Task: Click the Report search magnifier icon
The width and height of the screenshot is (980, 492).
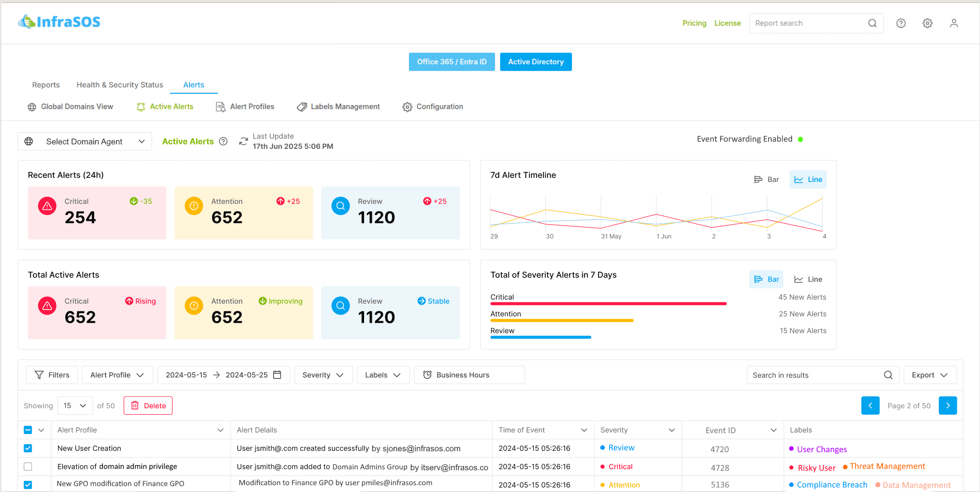Action: click(872, 23)
